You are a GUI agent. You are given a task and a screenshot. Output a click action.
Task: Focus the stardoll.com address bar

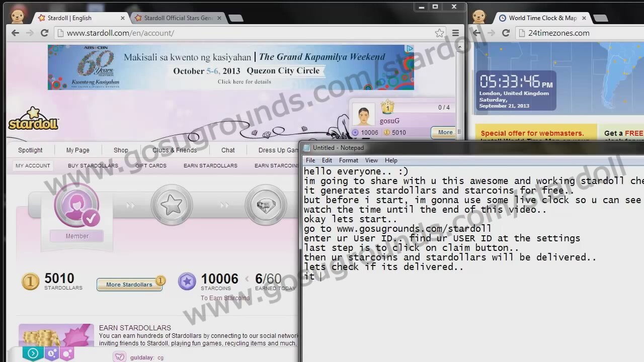pos(249,33)
